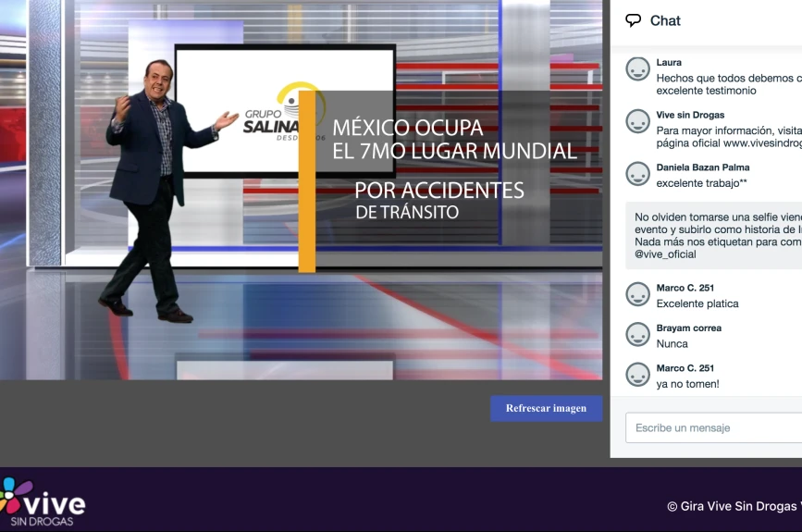Click the Refrescar imagen button
The width and height of the screenshot is (802, 532).
tap(547, 408)
